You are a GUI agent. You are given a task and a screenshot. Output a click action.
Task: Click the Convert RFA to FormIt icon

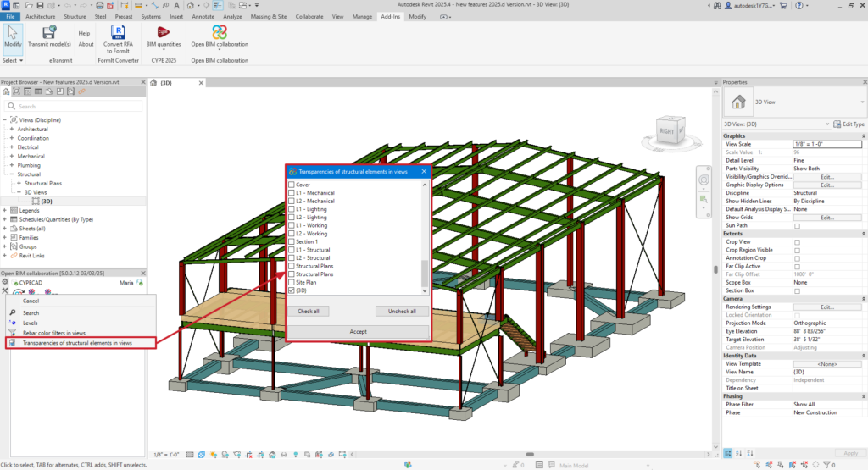click(x=118, y=32)
